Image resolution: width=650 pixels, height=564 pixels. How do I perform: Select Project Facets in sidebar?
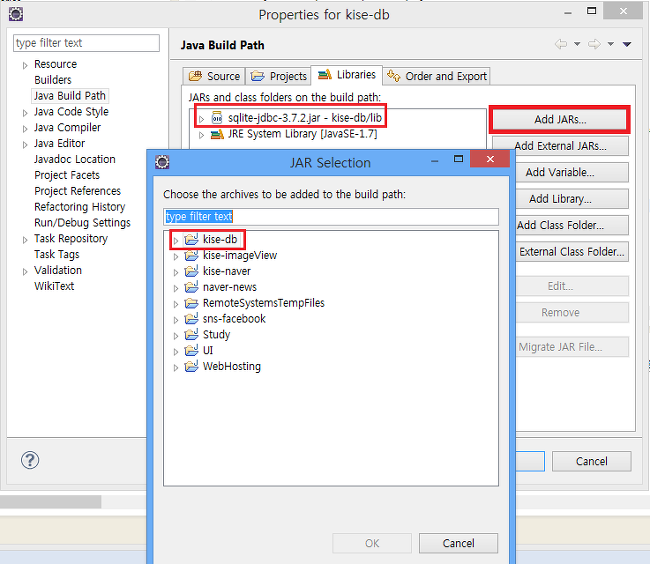tap(67, 175)
